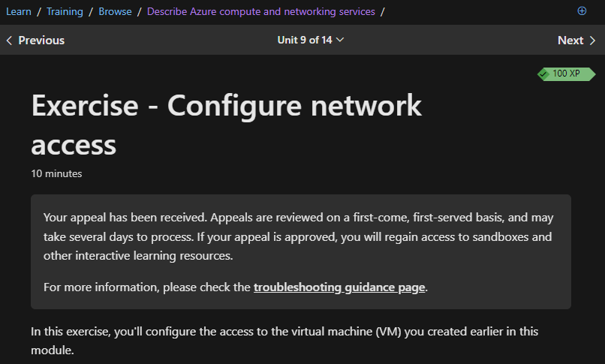Viewport: 605px width, 364px height.
Task: Click the right chevron beside Next
Action: point(593,40)
